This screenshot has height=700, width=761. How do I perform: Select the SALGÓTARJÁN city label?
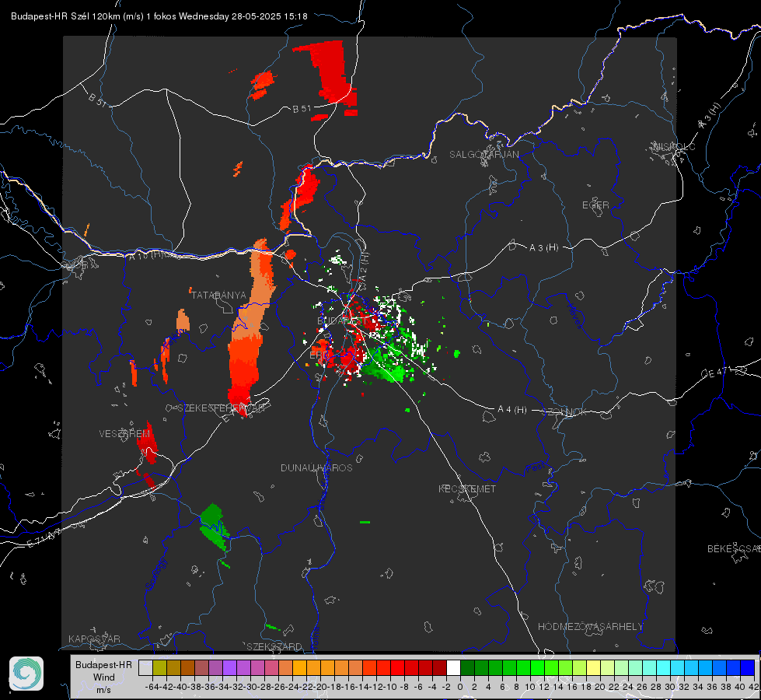click(x=483, y=155)
